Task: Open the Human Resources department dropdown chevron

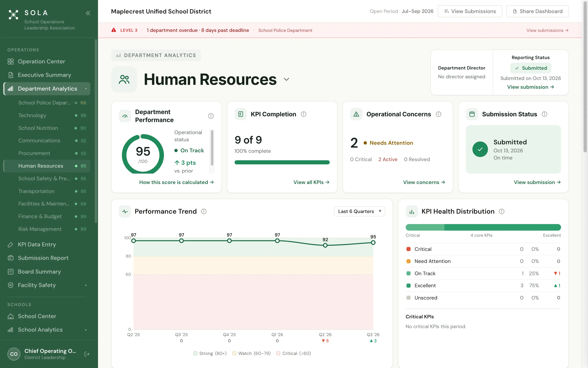Action: [x=286, y=79]
